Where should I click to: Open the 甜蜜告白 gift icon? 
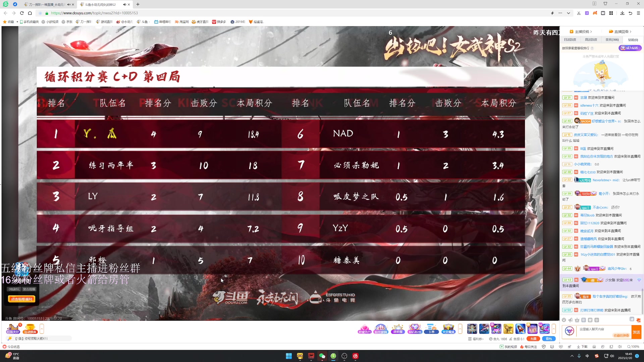365,329
